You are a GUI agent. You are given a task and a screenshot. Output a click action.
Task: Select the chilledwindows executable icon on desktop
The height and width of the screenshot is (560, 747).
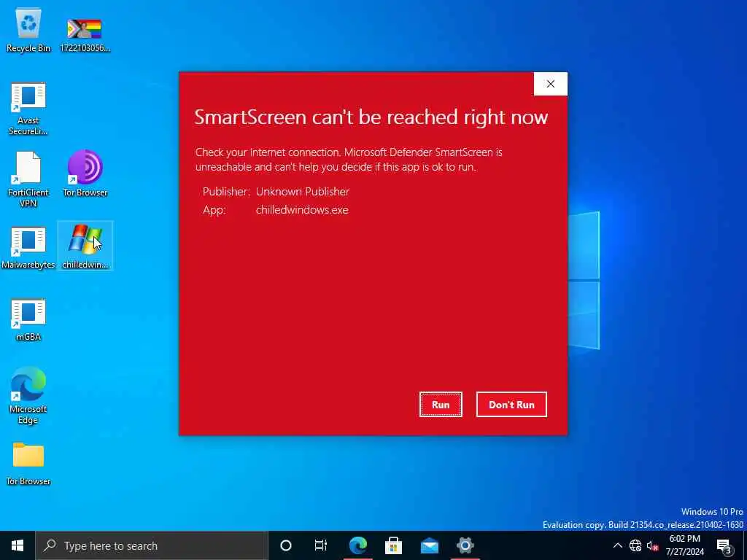coord(85,246)
